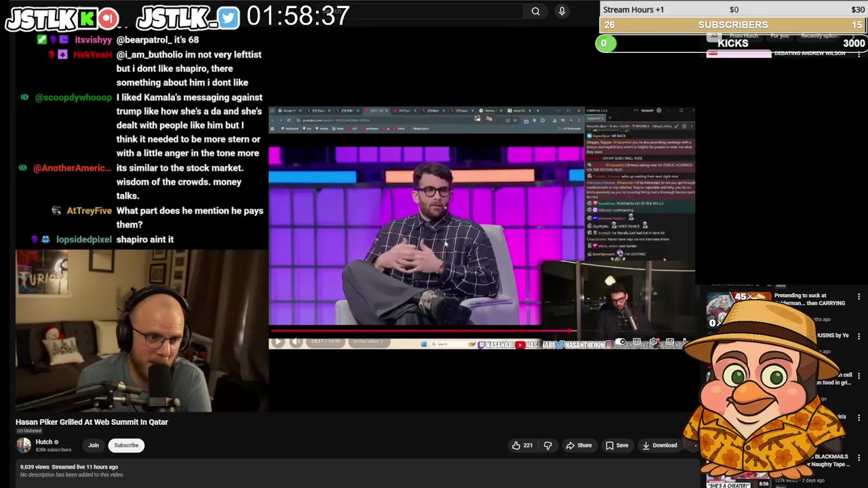Click the 'Stream Hours +1' goal label
This screenshot has width=868, height=488.
[x=633, y=9]
